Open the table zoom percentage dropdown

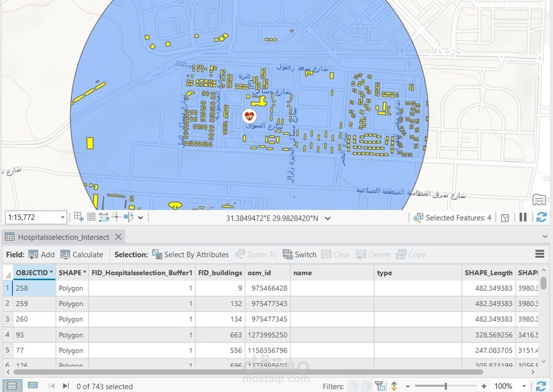click(x=524, y=387)
